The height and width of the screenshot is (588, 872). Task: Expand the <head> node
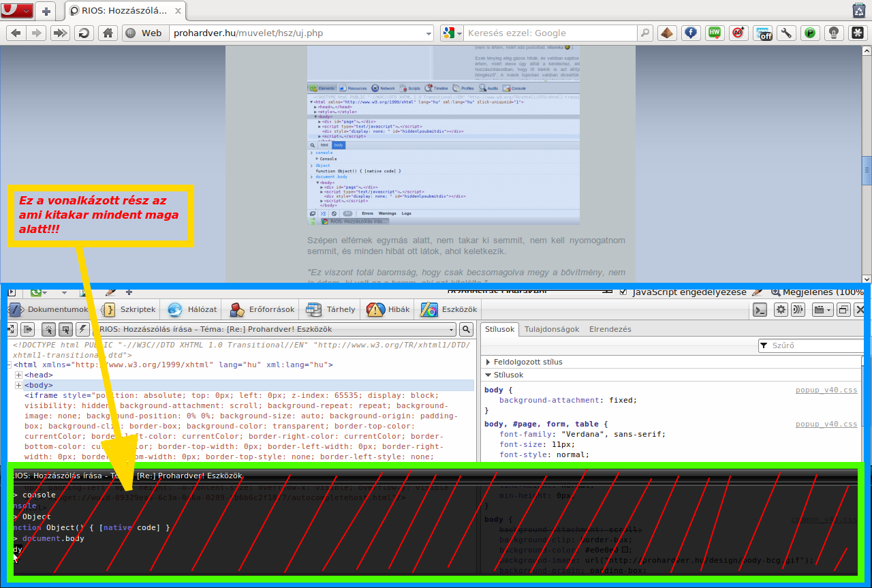19,375
